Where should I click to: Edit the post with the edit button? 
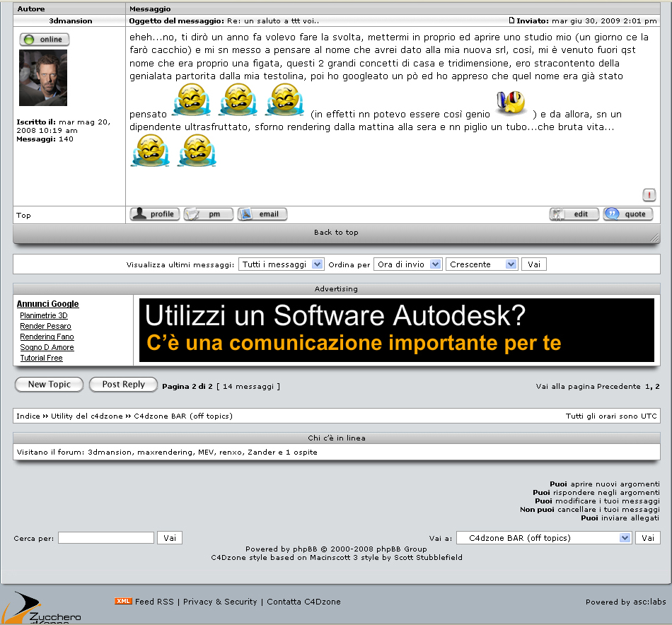point(574,214)
